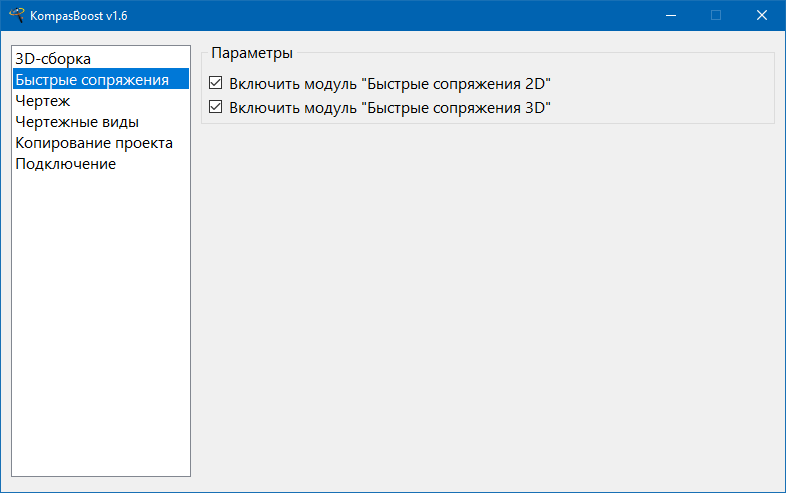Minimize the KompasBoost window
This screenshot has width=786, height=493.
click(x=670, y=16)
